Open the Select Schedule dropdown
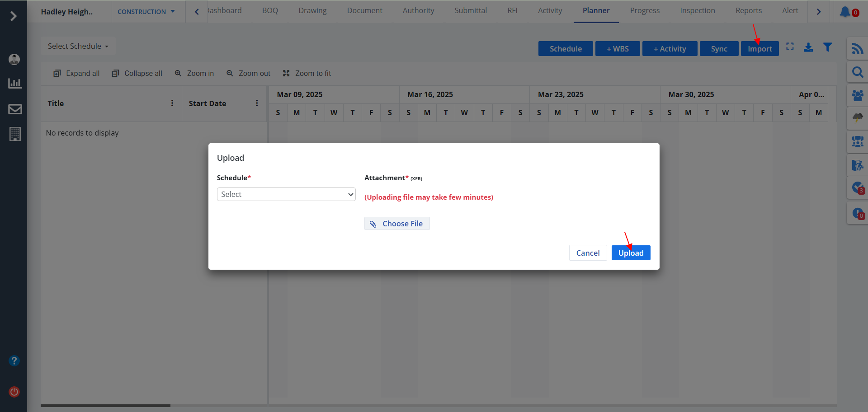Screen dimensions: 868x412 [78, 46]
